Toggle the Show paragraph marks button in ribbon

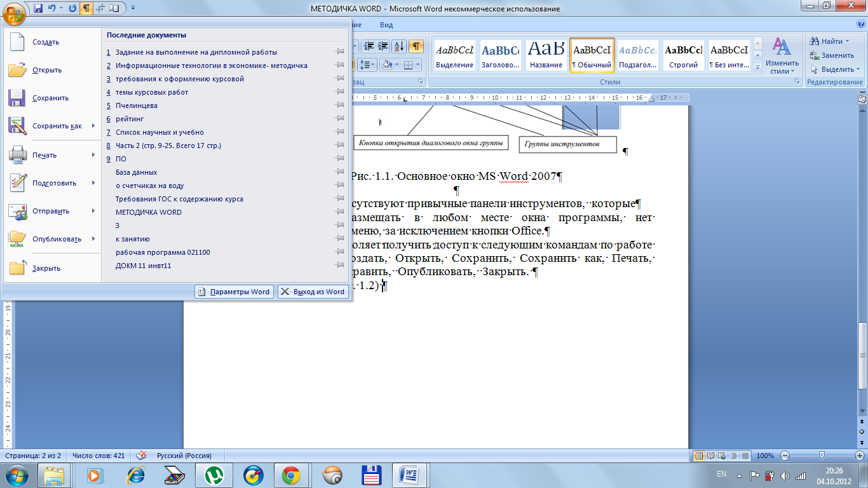pos(416,46)
